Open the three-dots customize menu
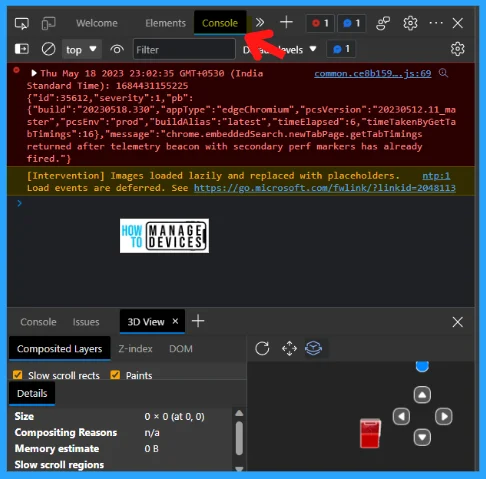The width and height of the screenshot is (486, 479). (436, 23)
